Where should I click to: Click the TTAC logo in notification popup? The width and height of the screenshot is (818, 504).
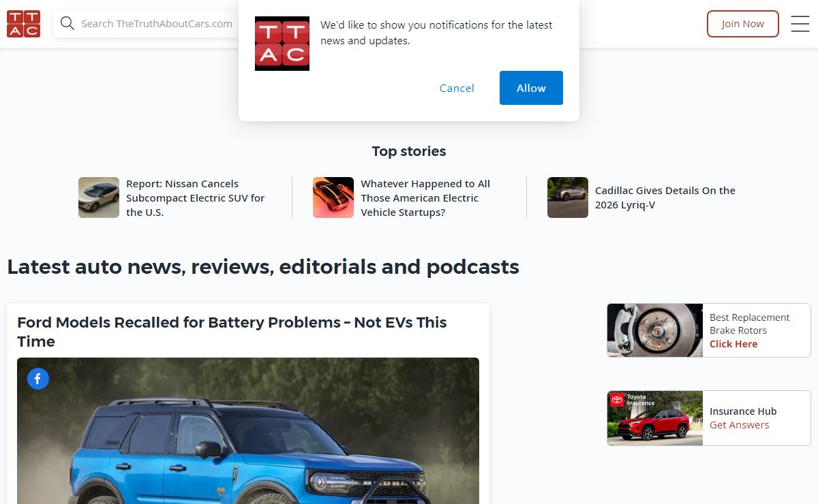click(x=282, y=44)
